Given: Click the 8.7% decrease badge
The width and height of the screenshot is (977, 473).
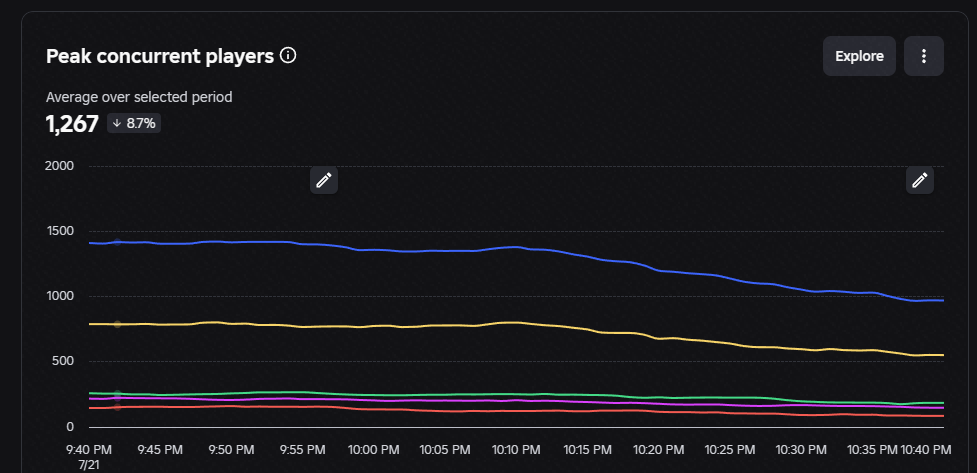Looking at the screenshot, I should [134, 123].
